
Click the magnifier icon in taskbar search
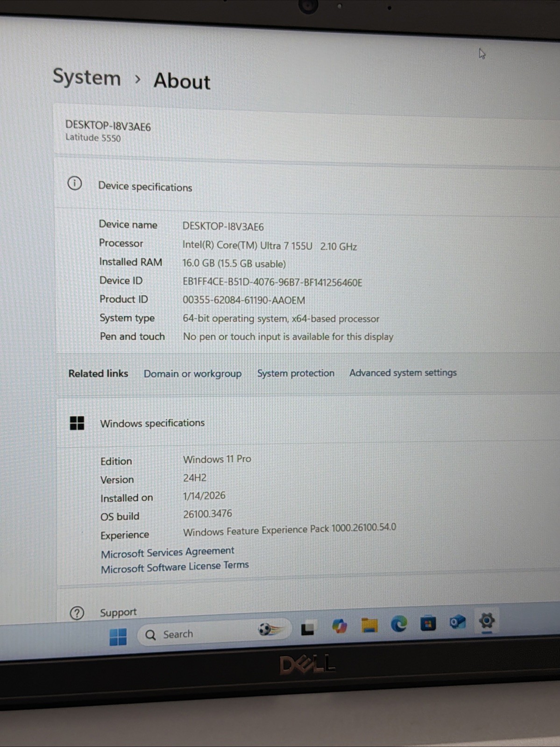150,635
